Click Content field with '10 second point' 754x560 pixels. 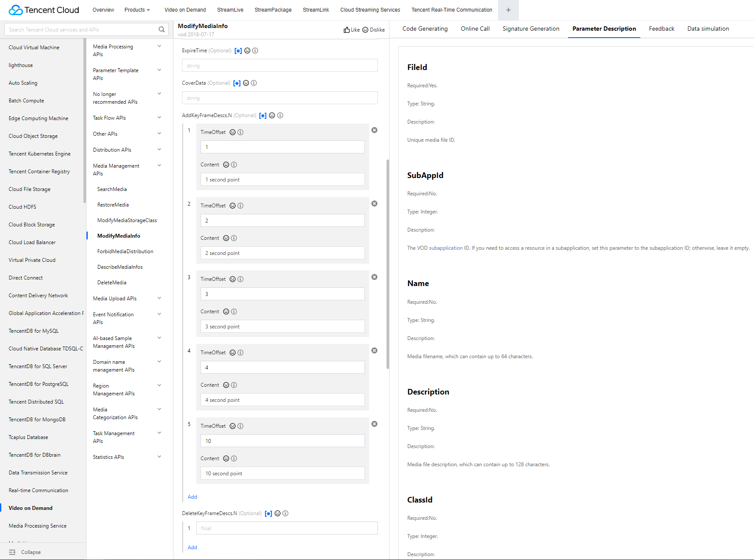point(282,474)
